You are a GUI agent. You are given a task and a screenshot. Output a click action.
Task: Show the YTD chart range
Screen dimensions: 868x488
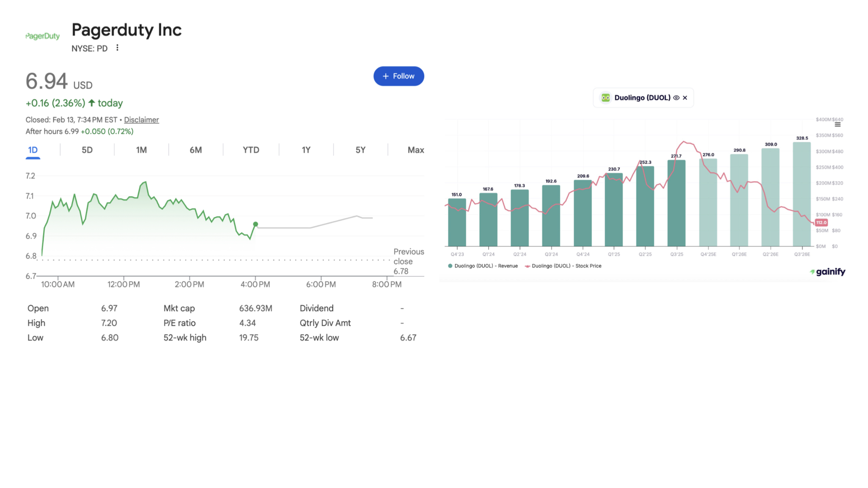click(250, 150)
